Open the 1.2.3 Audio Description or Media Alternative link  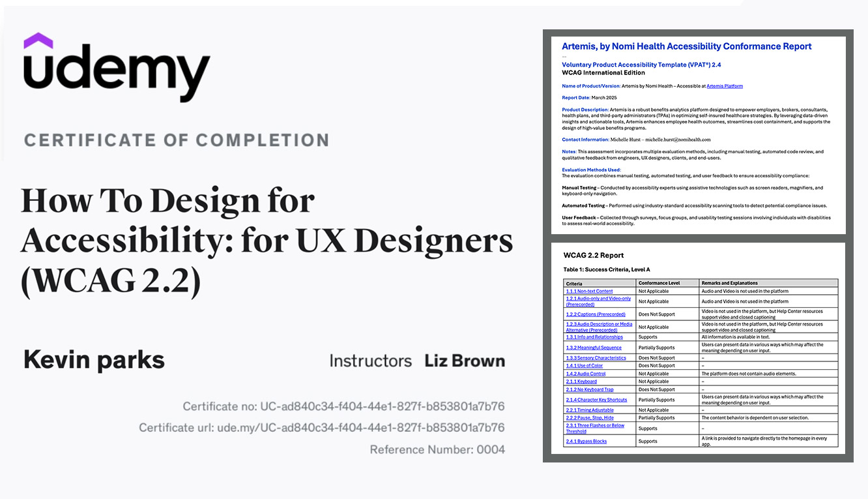click(599, 327)
